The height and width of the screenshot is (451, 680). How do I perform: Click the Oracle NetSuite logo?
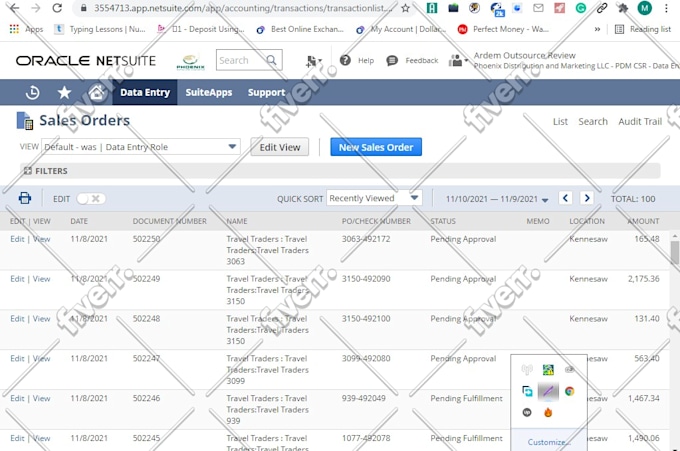tap(86, 60)
